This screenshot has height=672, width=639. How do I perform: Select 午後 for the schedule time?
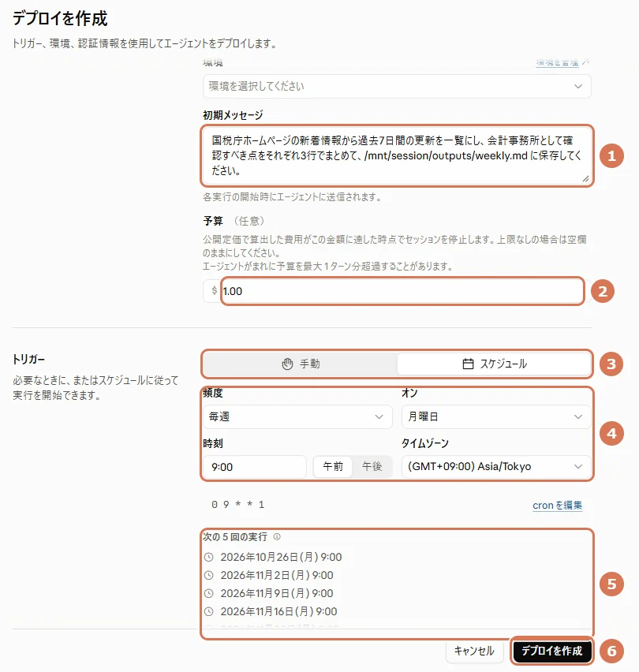point(372,467)
